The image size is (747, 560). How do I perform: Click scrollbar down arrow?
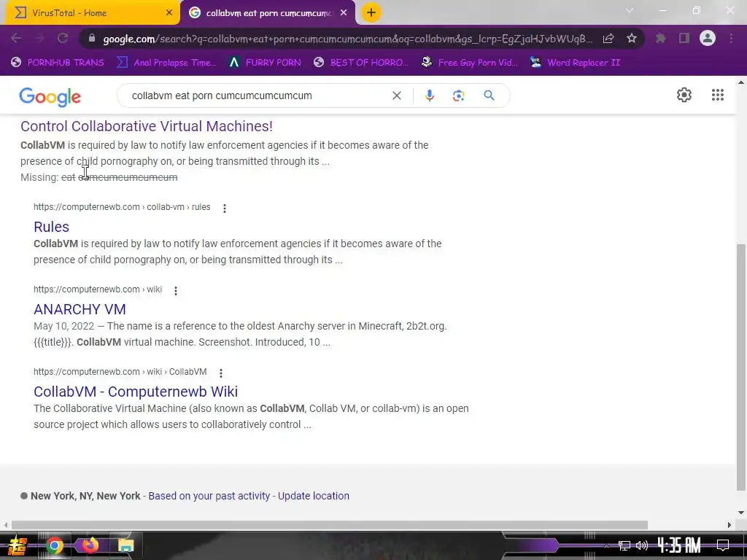point(741,513)
